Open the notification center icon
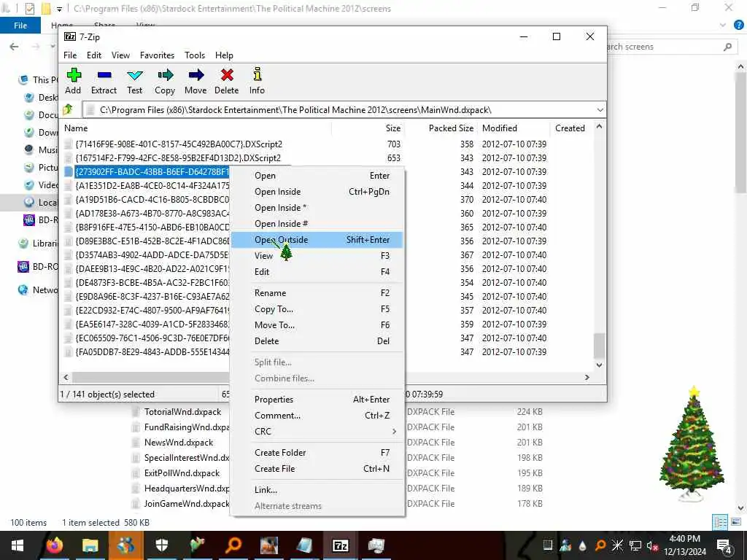Screen dimensions: 747x560 click(x=724, y=545)
